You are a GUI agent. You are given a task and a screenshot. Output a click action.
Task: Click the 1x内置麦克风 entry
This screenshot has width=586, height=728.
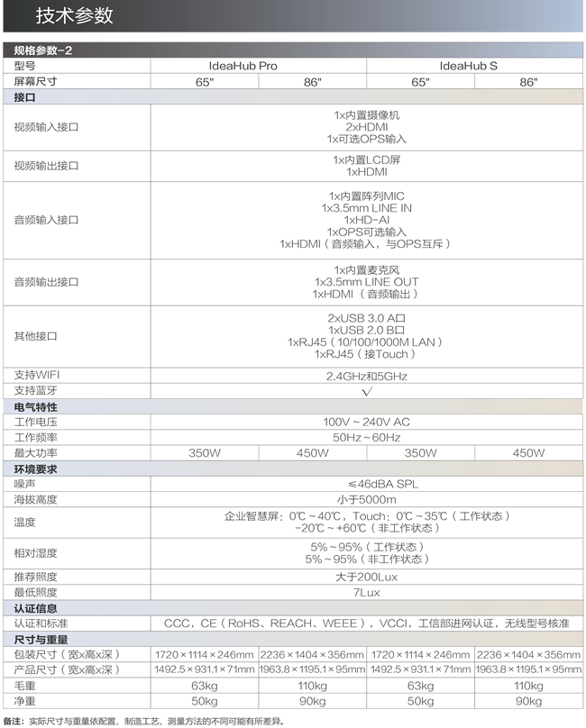point(367,269)
